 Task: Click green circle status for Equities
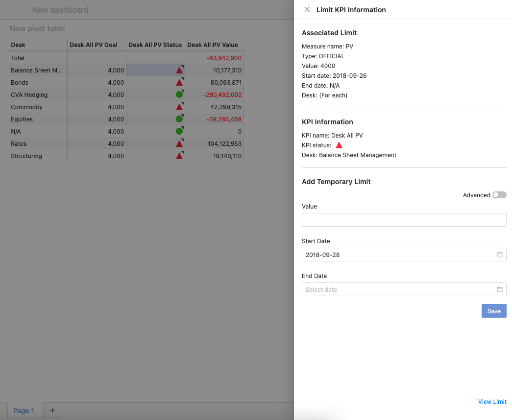[179, 119]
